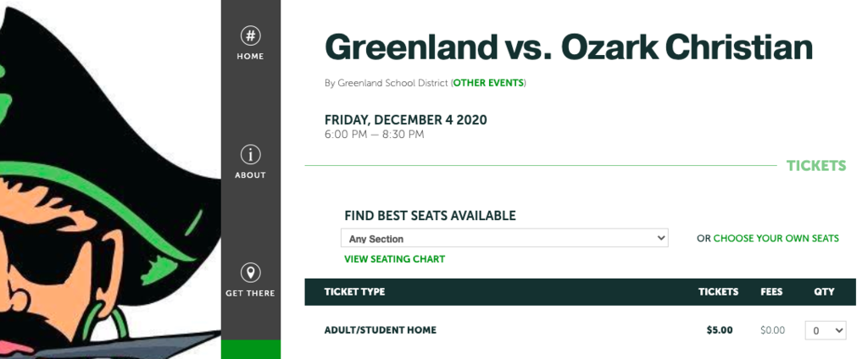868x359 pixels.
Task: Select the ADULT/STUDENT HOME ticket row label
Action: coord(381,330)
